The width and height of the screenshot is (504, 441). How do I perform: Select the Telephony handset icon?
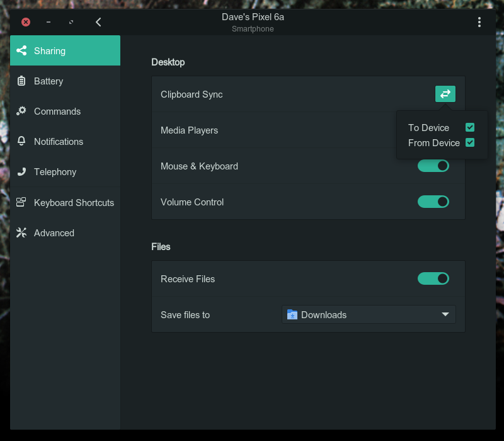(21, 171)
